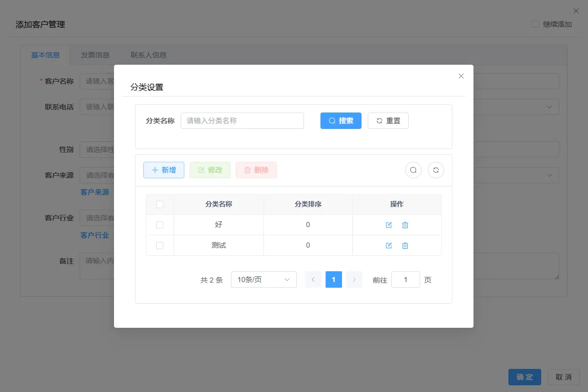
Task: Click the delete trash icon for row 好
Action: click(405, 225)
